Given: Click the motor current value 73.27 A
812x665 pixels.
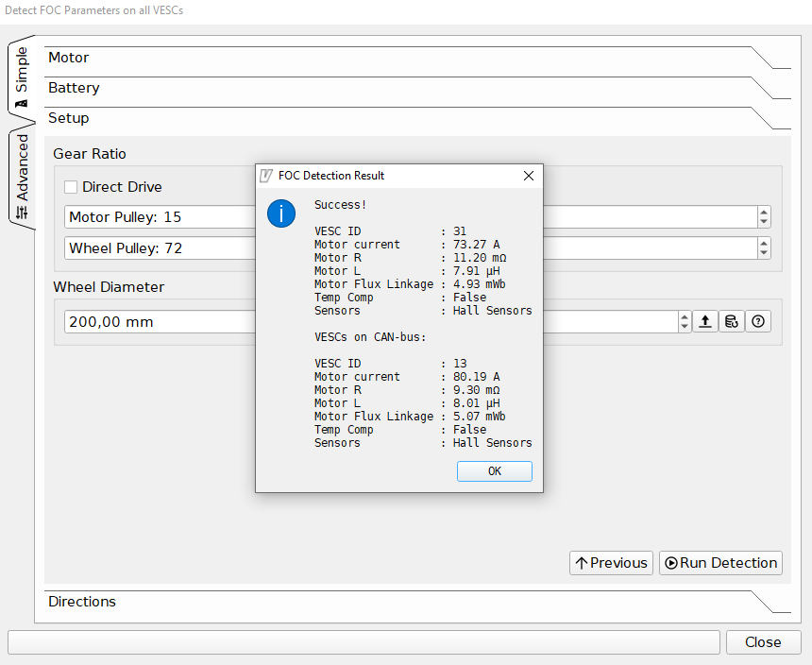Looking at the screenshot, I should 477,245.
